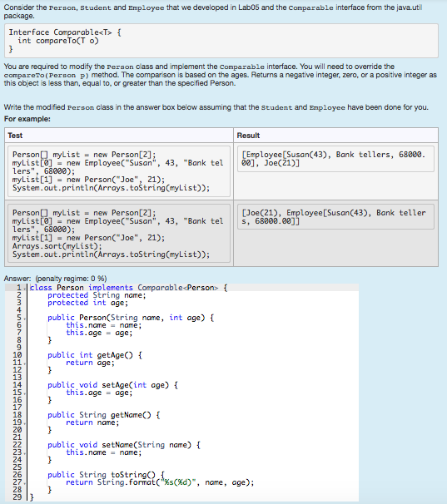The image size is (447, 504).
Task: Click 'this.age = age;' inside the constructor
Action: 99,333
